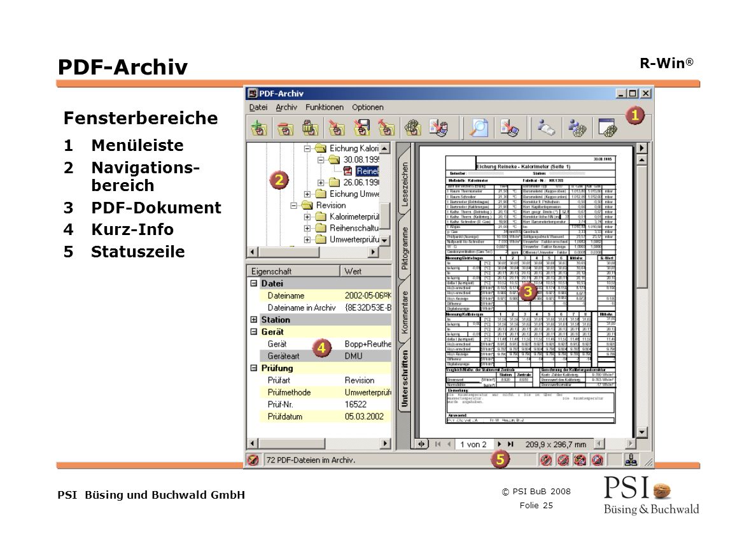
Task: Click the PDF-Archiv title bar app icon
Action: 253,93
